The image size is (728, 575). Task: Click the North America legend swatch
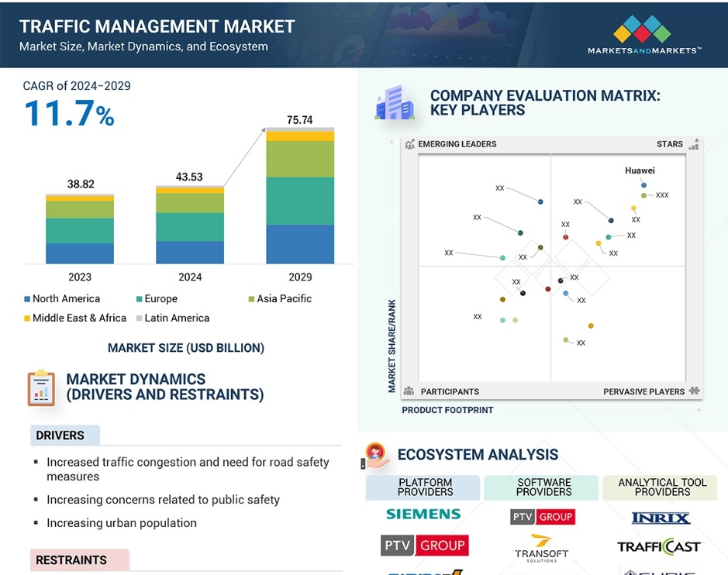(x=27, y=299)
